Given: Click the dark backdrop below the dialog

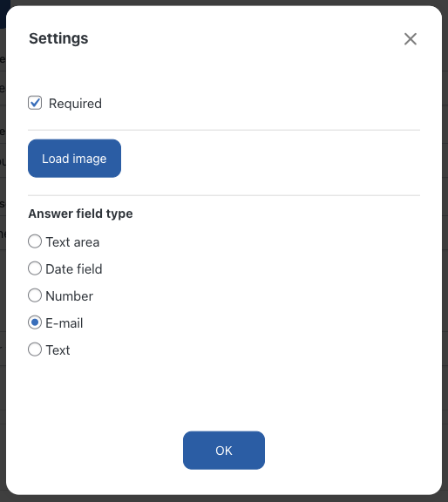Looking at the screenshot, I should click(x=224, y=499).
